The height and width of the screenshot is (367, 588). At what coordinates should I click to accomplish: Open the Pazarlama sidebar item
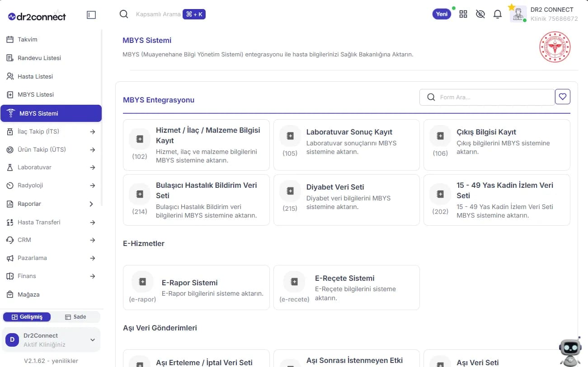51,258
